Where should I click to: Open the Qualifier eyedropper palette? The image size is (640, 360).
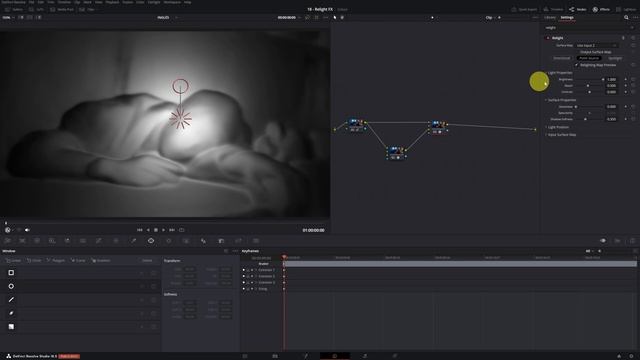pyautogui.click(x=133, y=241)
